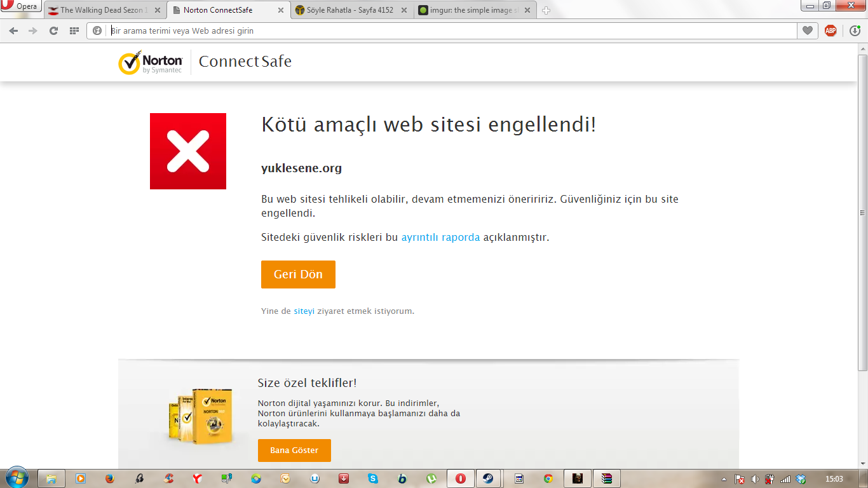Close the imgur tab

527,10
